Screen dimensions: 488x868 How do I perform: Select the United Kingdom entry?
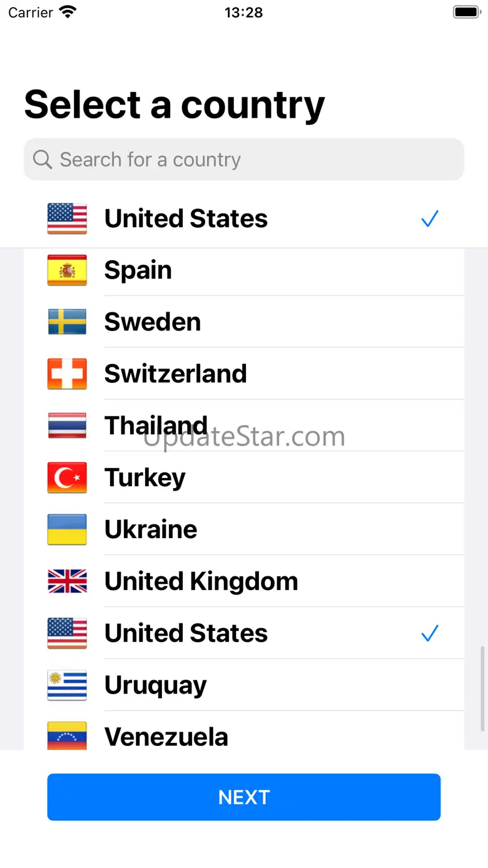coord(201,581)
